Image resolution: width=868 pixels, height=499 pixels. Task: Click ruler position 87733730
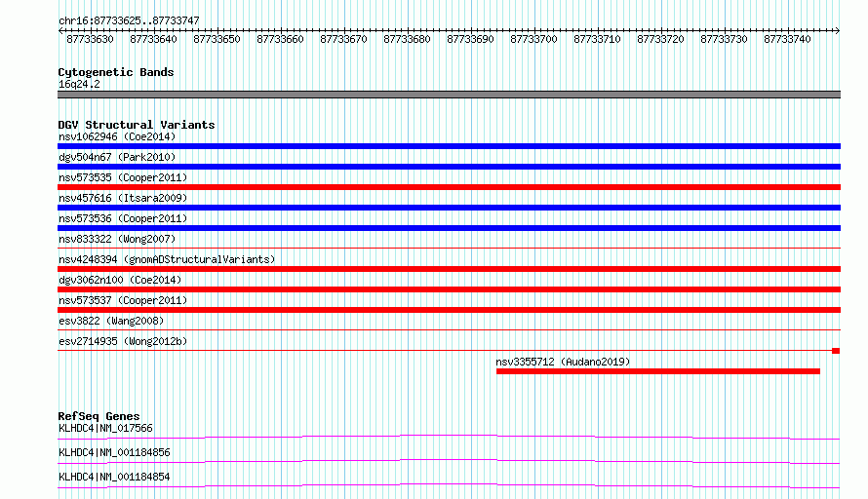coord(724,39)
